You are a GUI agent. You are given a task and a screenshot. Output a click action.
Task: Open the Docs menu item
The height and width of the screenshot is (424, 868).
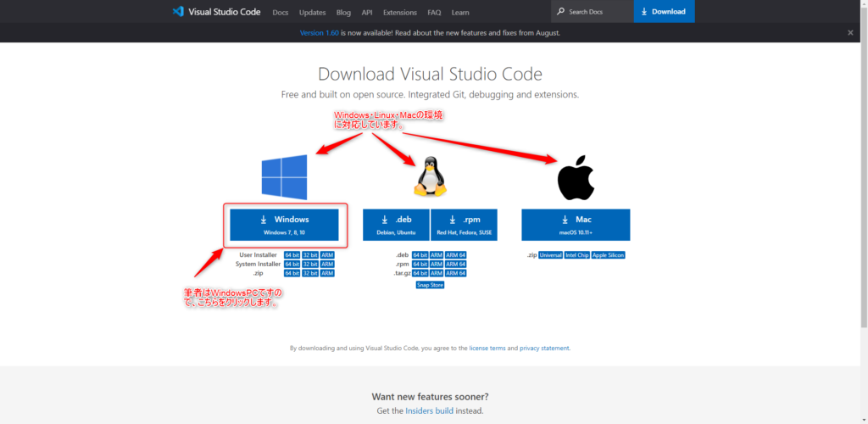tap(280, 13)
